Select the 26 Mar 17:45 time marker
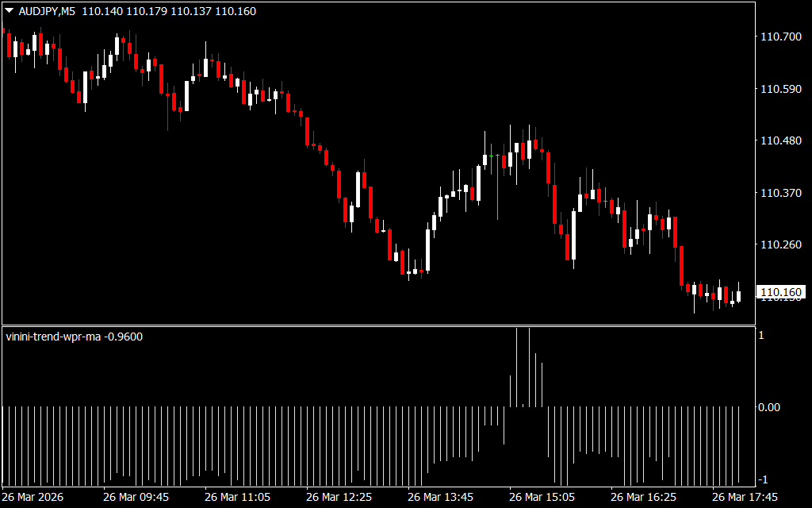Image resolution: width=812 pixels, height=508 pixels. click(745, 497)
